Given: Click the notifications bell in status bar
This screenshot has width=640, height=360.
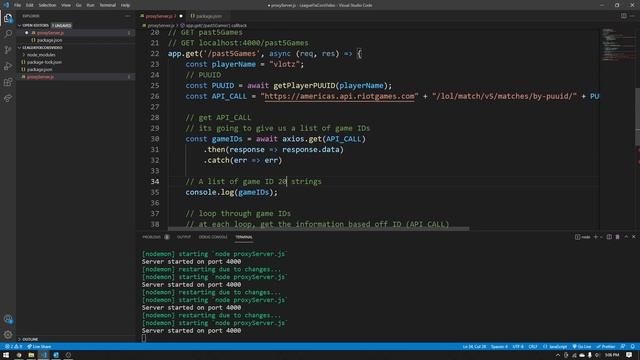Looking at the screenshot, I should pyautogui.click(x=632, y=347).
